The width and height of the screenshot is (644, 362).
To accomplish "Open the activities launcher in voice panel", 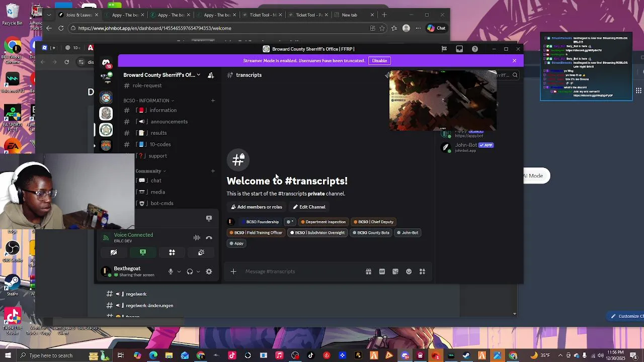I will click(172, 252).
